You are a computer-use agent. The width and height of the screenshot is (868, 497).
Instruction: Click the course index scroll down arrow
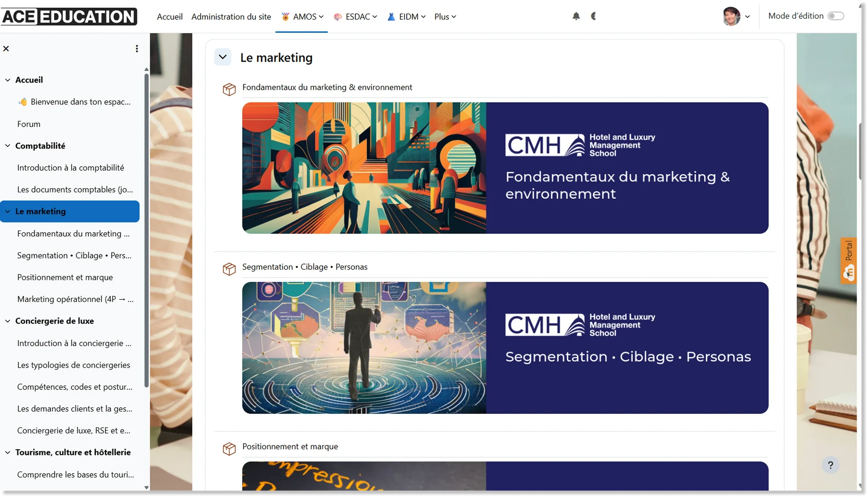tap(146, 487)
